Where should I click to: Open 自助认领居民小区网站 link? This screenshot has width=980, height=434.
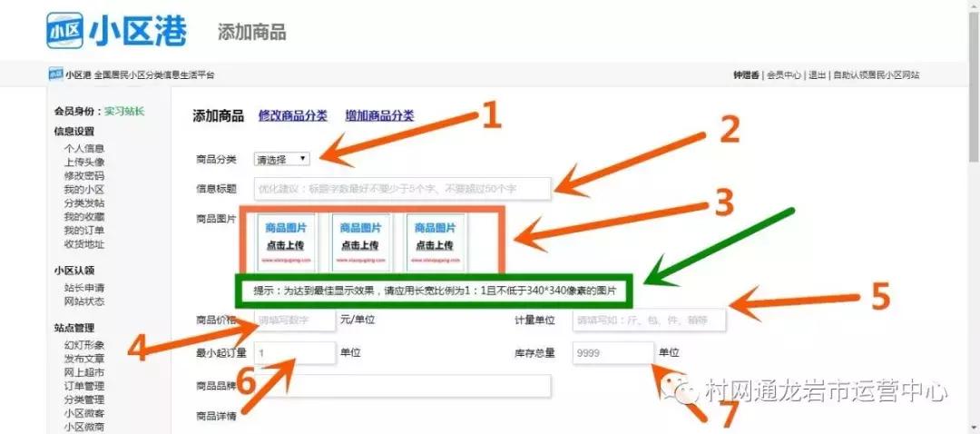pyautogui.click(x=877, y=75)
